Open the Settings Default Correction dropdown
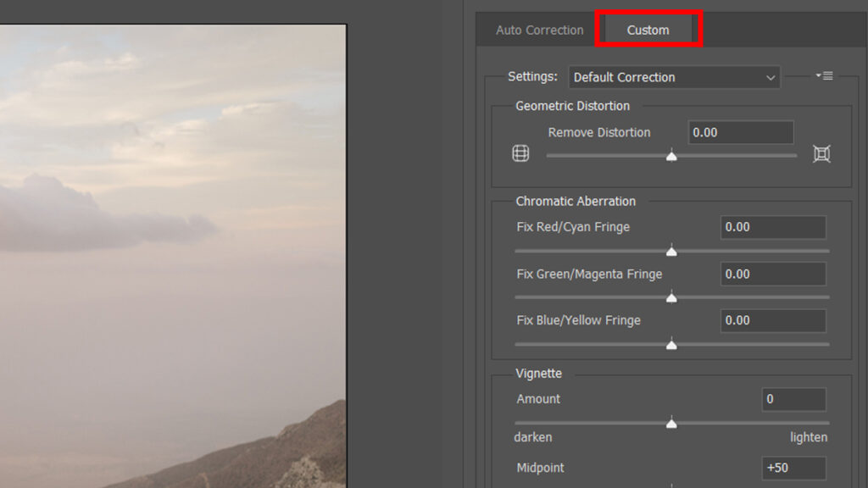 pos(674,77)
